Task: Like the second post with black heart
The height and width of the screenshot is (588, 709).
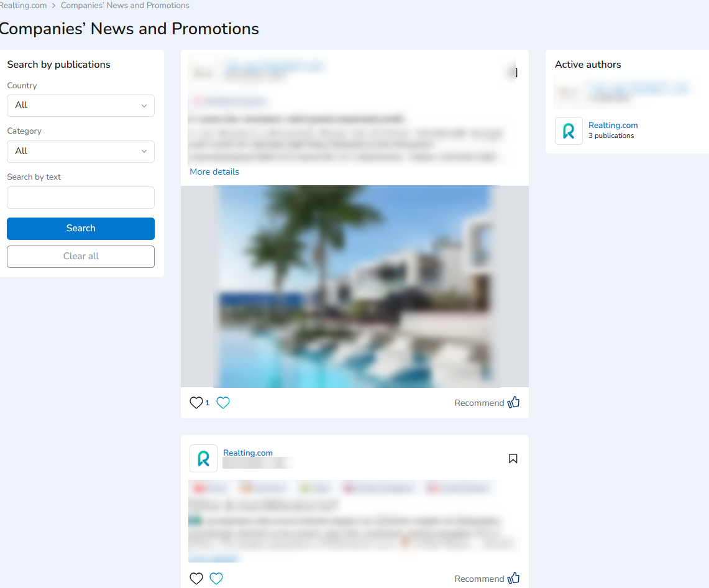Action: 196,579
